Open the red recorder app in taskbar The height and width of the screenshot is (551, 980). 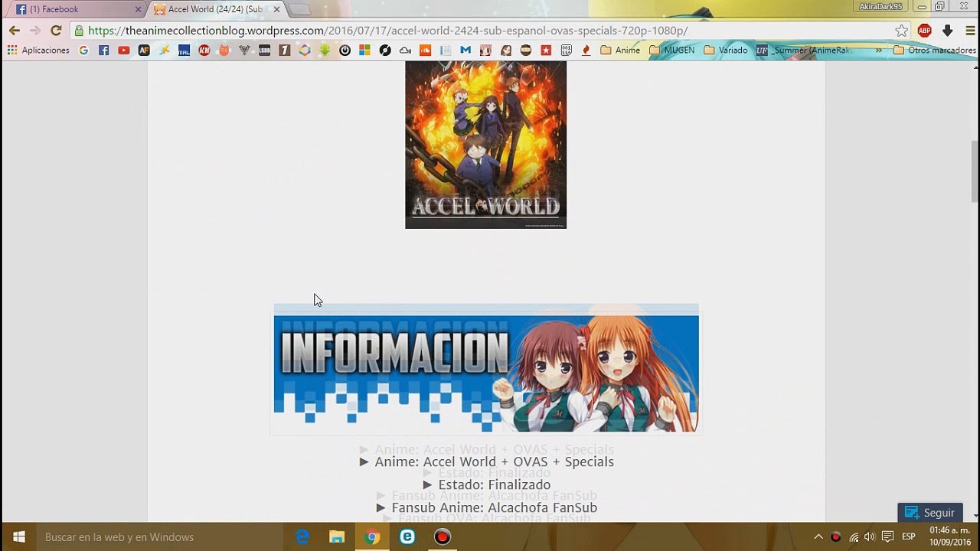click(442, 537)
